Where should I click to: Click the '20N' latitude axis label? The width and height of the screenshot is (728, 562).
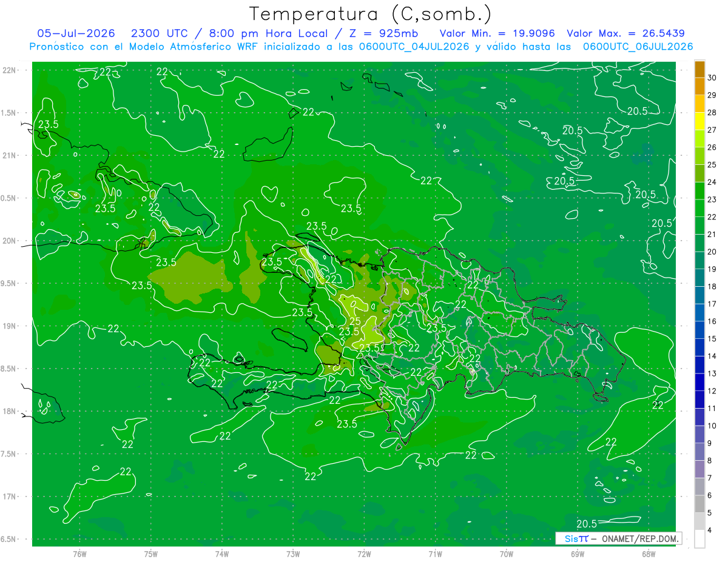click(9, 241)
